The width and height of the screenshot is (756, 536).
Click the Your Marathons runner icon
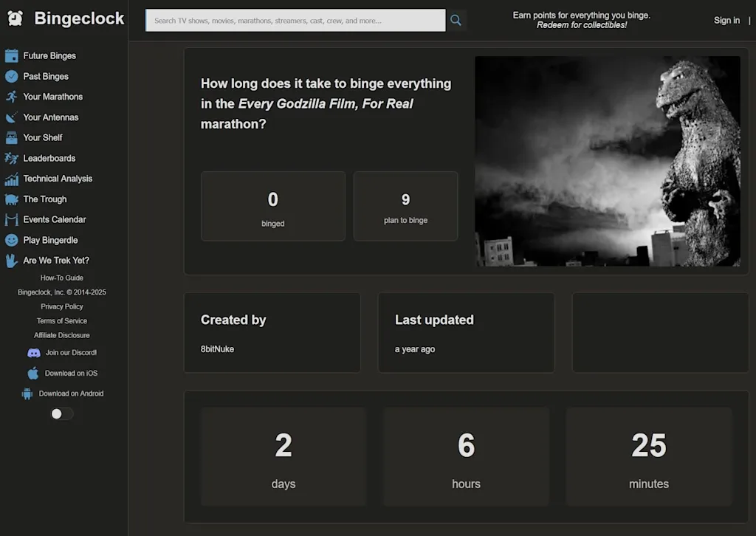[12, 97]
